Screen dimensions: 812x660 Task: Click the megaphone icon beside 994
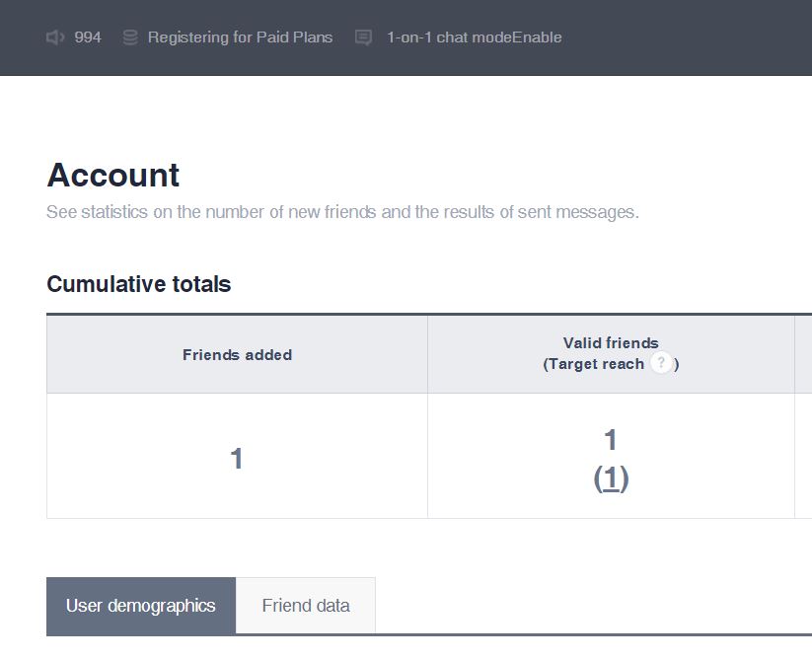tap(55, 37)
